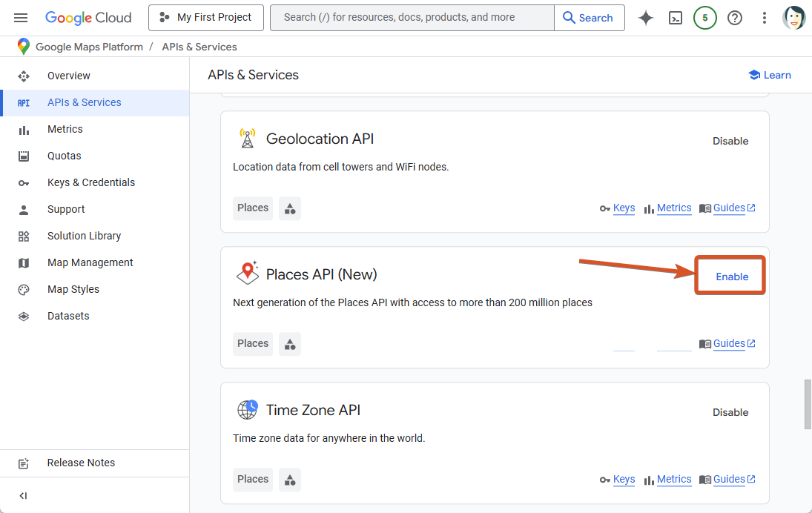This screenshot has height=513, width=812.
Task: Open notifications badge showing 5
Action: pyautogui.click(x=704, y=18)
